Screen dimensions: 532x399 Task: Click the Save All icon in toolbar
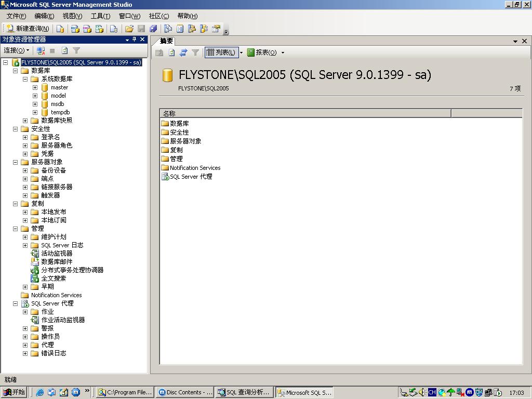[x=153, y=29]
